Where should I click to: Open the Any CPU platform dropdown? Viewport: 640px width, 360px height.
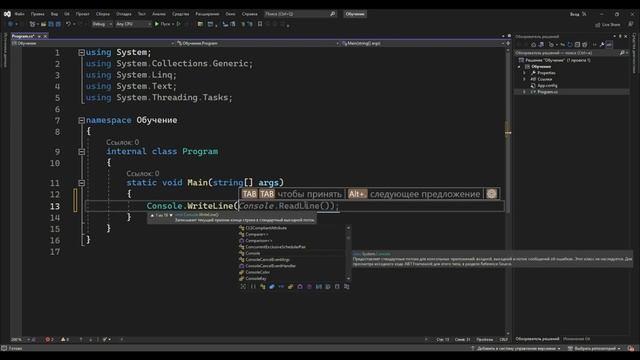point(133,24)
